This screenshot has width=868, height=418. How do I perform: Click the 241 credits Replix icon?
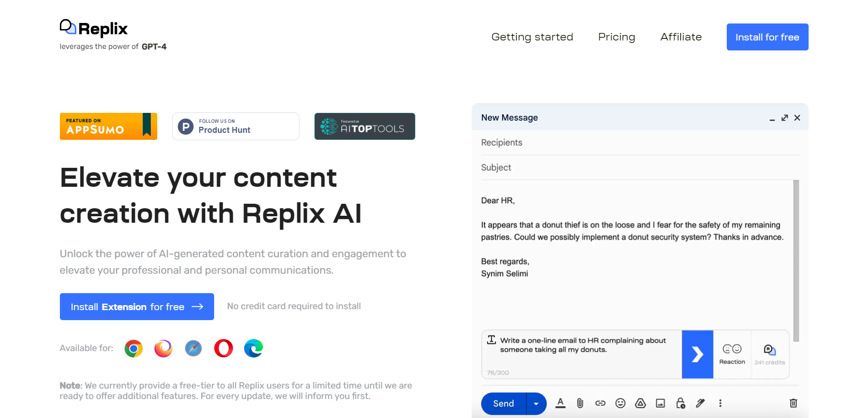770,354
